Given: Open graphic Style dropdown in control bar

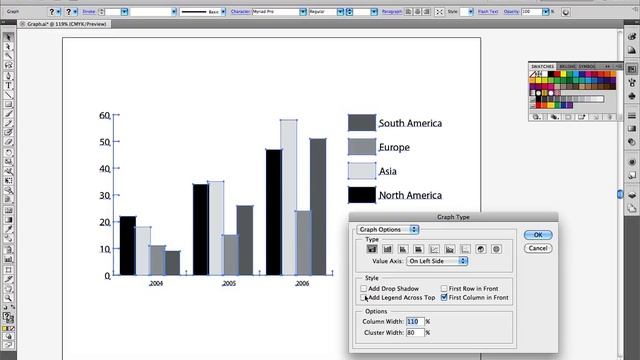Looking at the screenshot, I should pos(471,12).
